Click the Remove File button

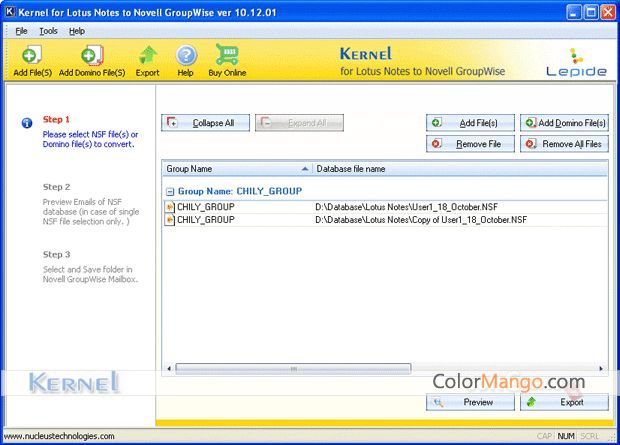(x=470, y=144)
